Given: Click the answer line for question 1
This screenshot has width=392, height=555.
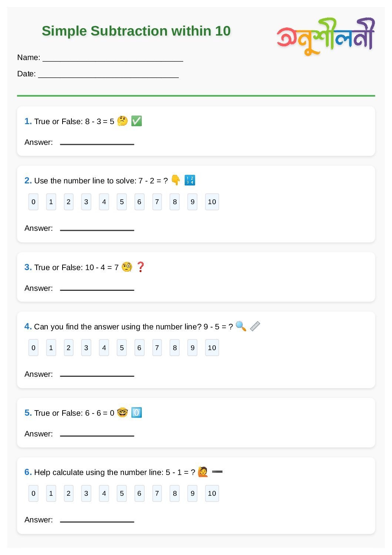Looking at the screenshot, I should 97,143.
